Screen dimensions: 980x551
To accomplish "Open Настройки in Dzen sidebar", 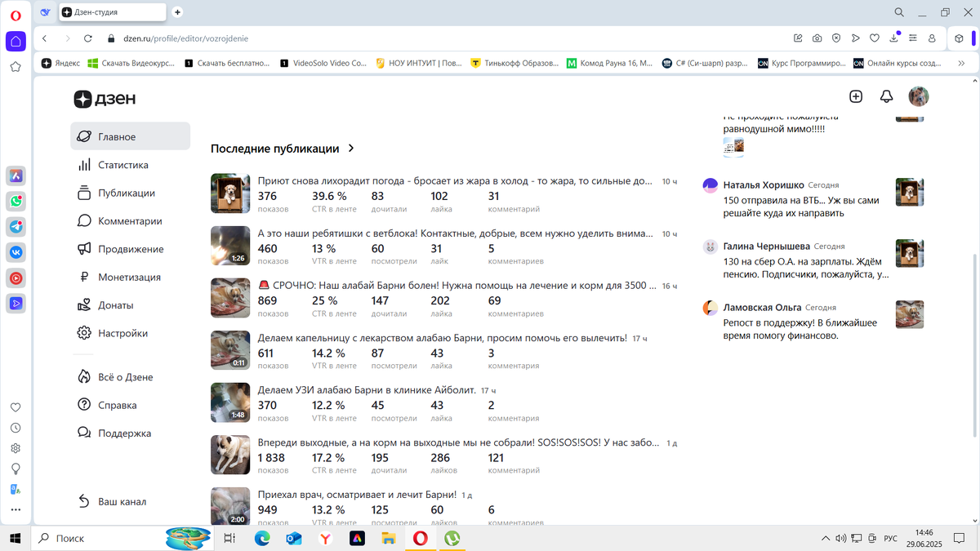I will point(131,333).
